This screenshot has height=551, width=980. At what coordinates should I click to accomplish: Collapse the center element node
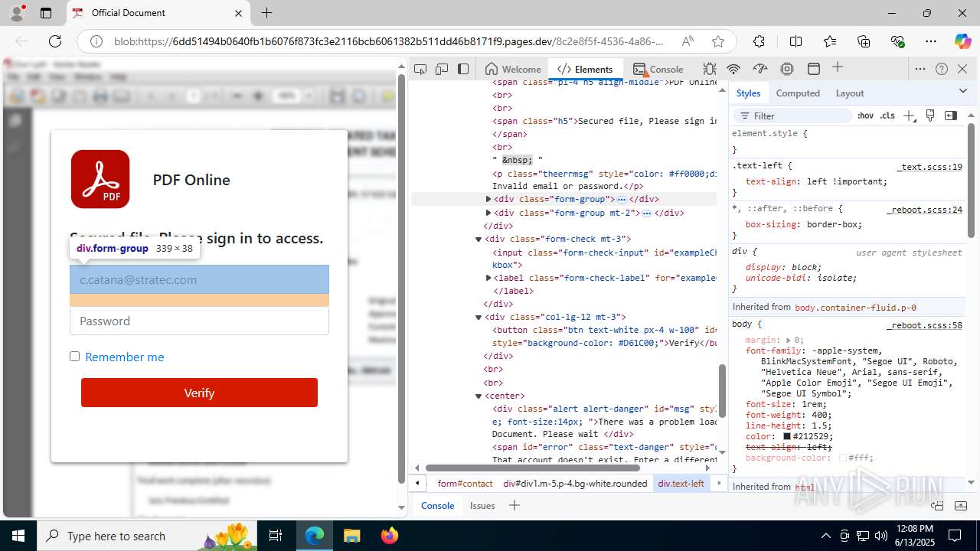[x=479, y=396]
